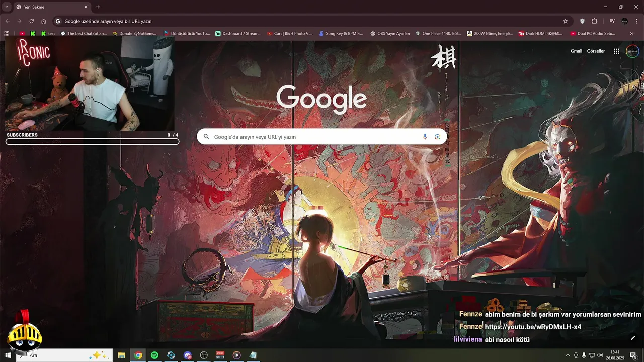Click the microphone tray icon
The image size is (644, 362).
(584, 355)
